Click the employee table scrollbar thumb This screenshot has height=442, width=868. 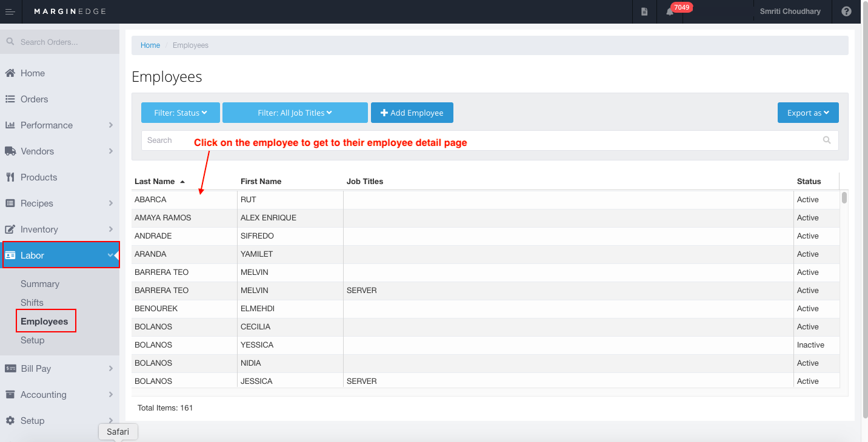[844, 197]
